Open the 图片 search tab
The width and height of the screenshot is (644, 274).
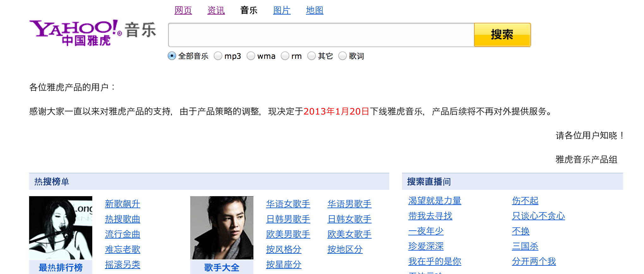[x=282, y=10]
